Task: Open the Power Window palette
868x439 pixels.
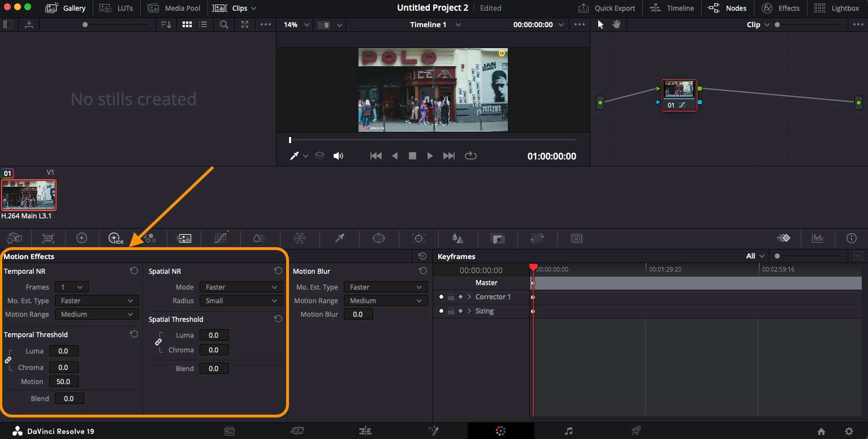Action: click(378, 238)
